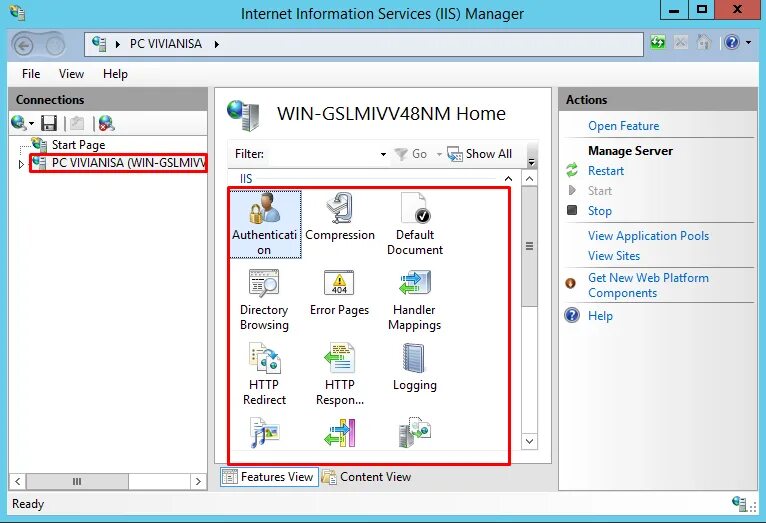The image size is (766, 523).
Task: Click the Home icon in top toolbar
Action: pos(703,43)
